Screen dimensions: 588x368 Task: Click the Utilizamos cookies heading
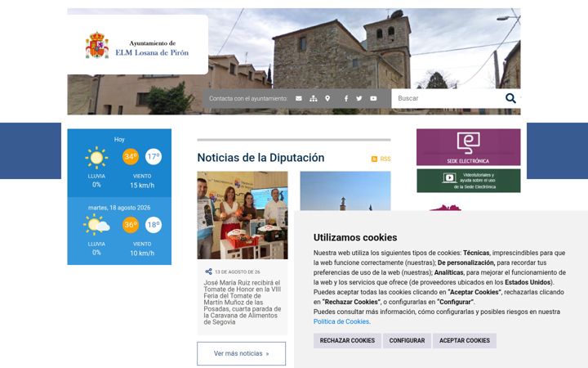(x=355, y=237)
